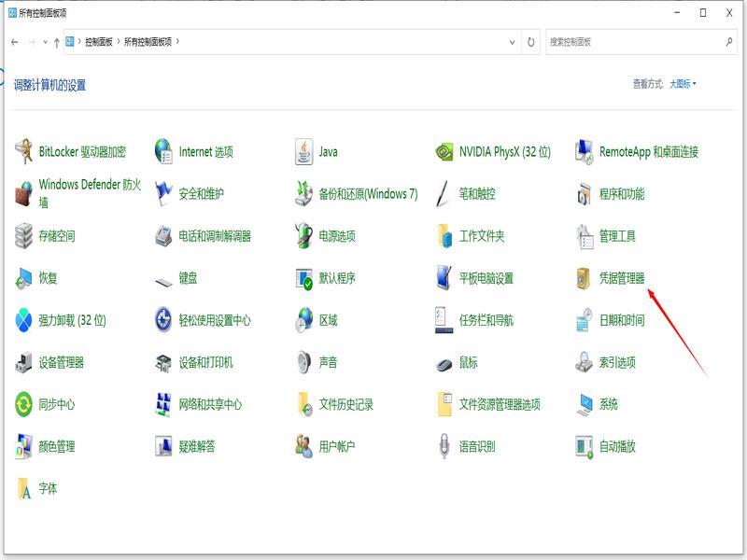Open the 凭据管理器 icon
Viewport: 747px width, 560px height.
(585, 278)
